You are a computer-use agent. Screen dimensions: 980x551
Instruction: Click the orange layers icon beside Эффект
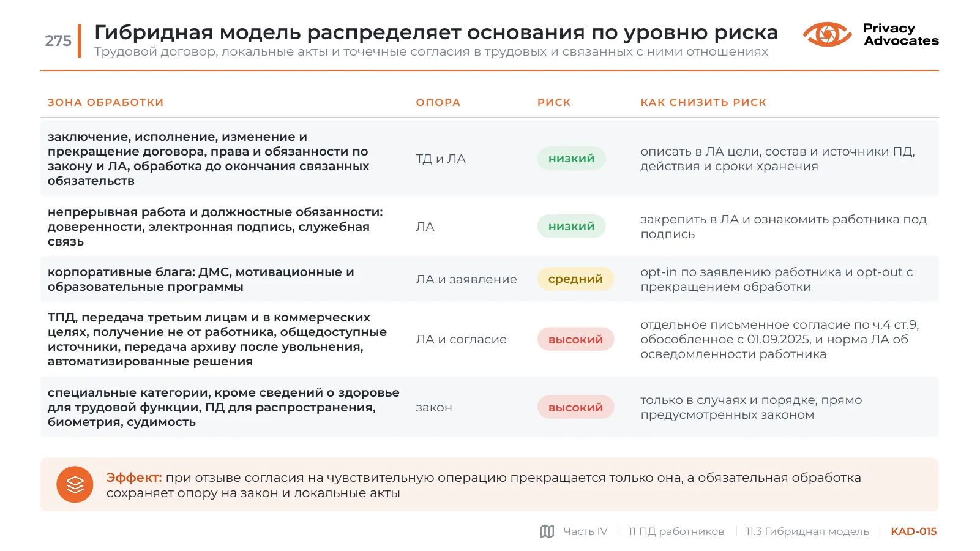coord(75,485)
